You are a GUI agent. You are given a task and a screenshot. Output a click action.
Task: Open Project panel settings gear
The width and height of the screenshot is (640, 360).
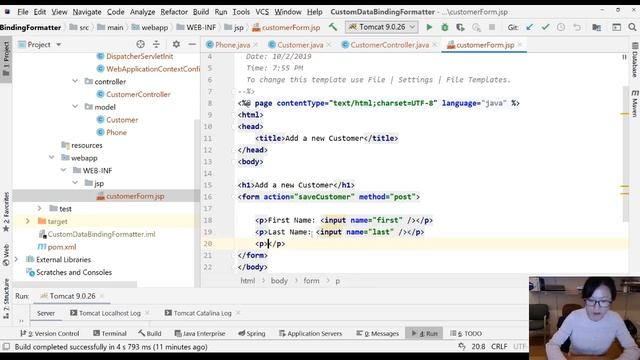(x=176, y=44)
